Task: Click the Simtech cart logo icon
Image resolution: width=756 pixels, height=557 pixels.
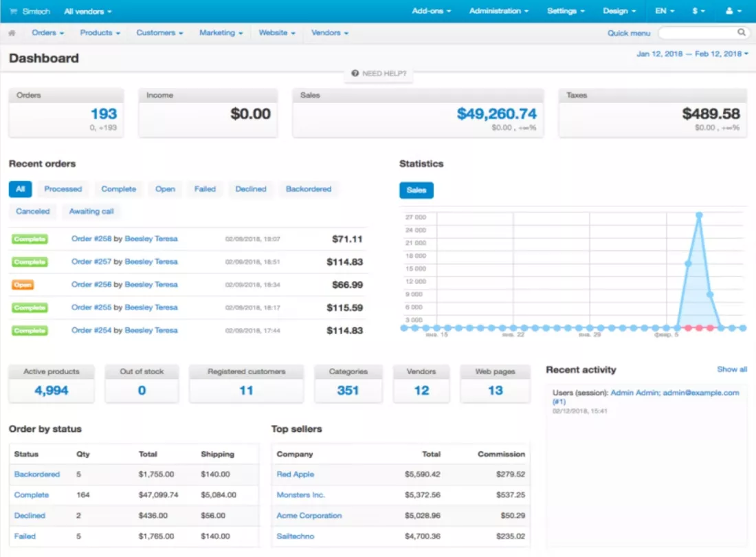Action: click(14, 11)
